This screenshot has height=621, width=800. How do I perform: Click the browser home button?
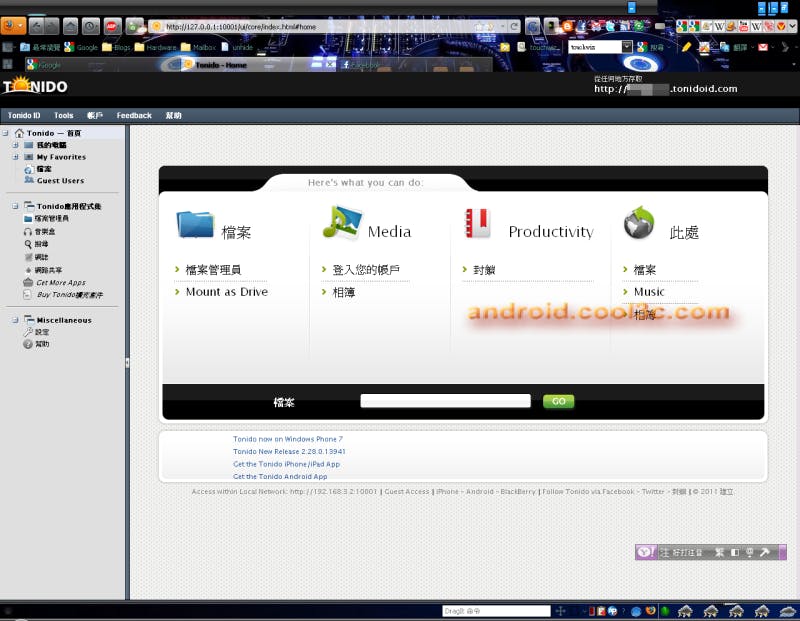coord(70,26)
